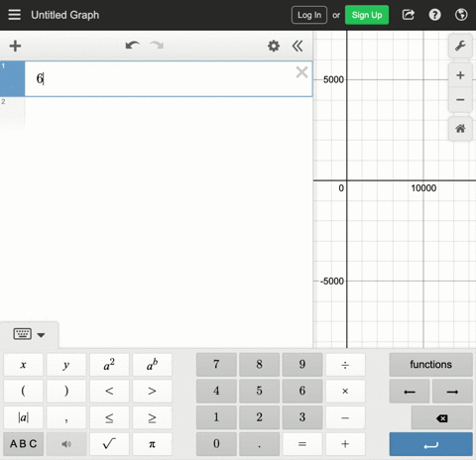The width and height of the screenshot is (476, 460).
Task: Toggle expression 1 visibility in sidebar
Action: (x=12, y=78)
